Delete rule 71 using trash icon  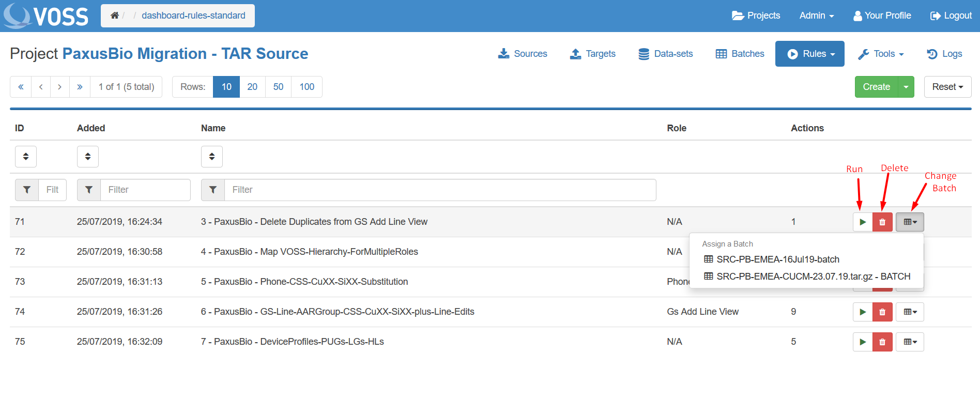(882, 222)
